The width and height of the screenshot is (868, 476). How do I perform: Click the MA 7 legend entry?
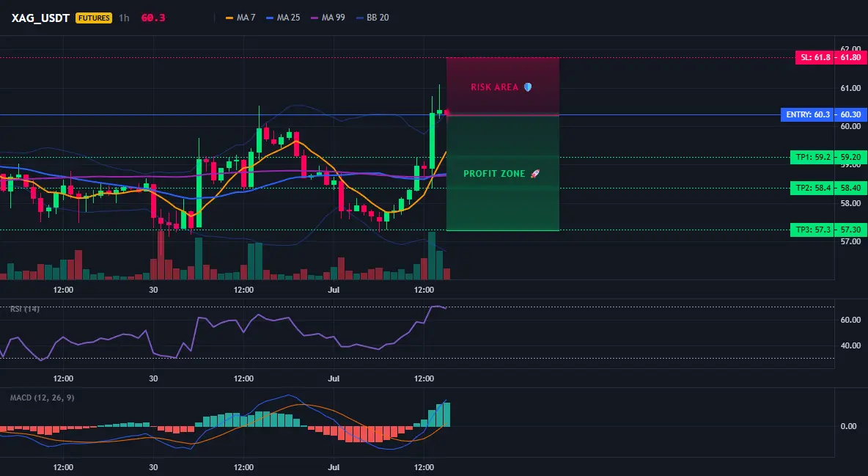coord(240,18)
